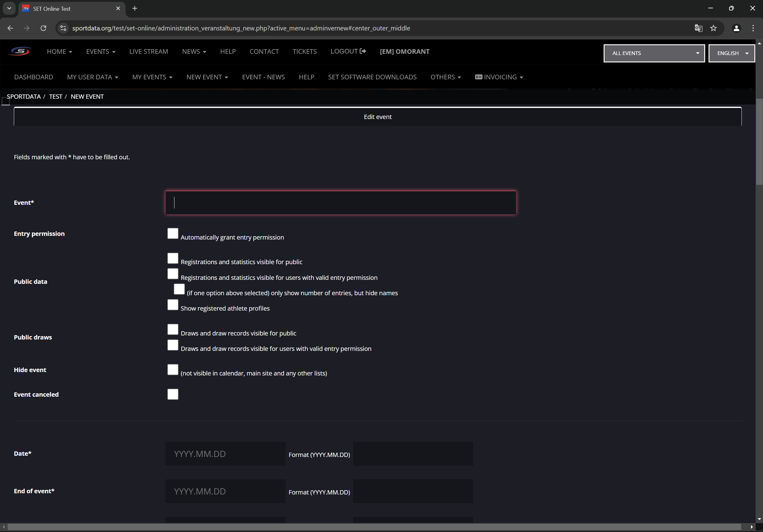The height and width of the screenshot is (532, 763).
Task: Check Show registered athlete profiles
Action: (x=173, y=304)
